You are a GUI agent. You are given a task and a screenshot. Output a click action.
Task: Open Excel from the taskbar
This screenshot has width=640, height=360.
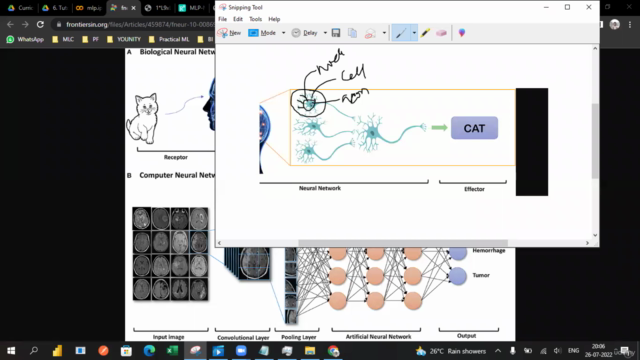click(172, 351)
